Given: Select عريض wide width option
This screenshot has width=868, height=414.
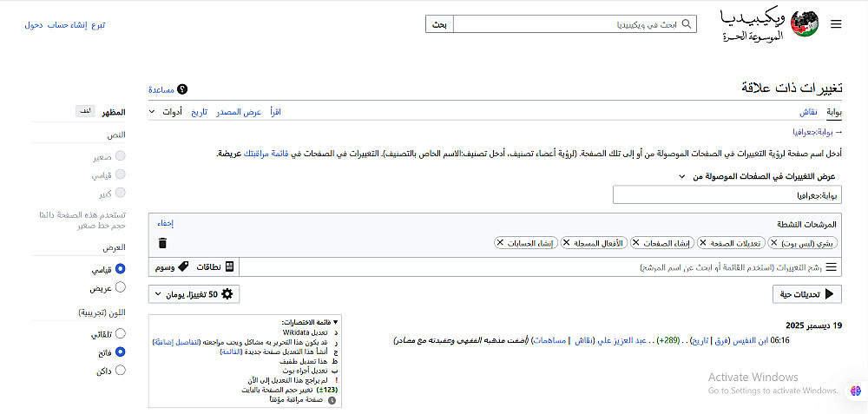Looking at the screenshot, I should [120, 287].
